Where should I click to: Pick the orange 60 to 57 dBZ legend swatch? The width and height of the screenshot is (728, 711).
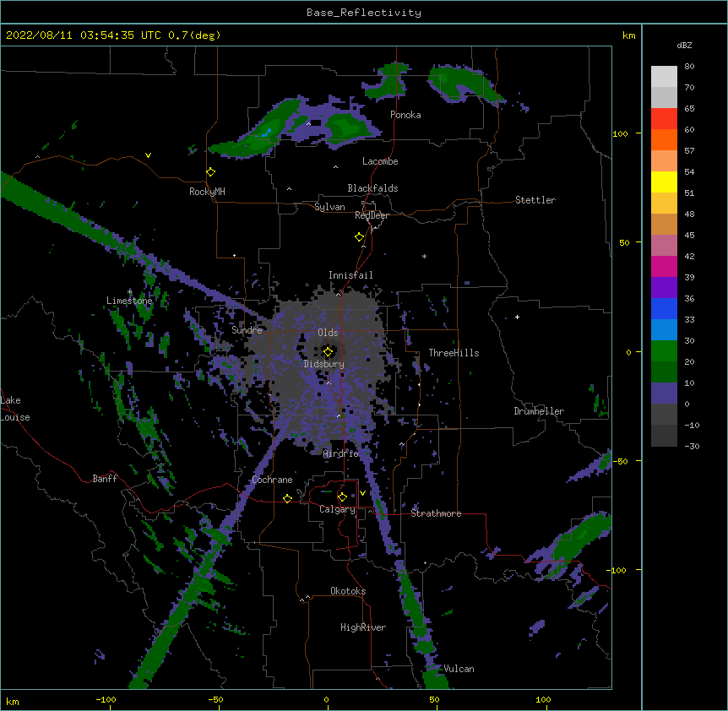click(664, 140)
